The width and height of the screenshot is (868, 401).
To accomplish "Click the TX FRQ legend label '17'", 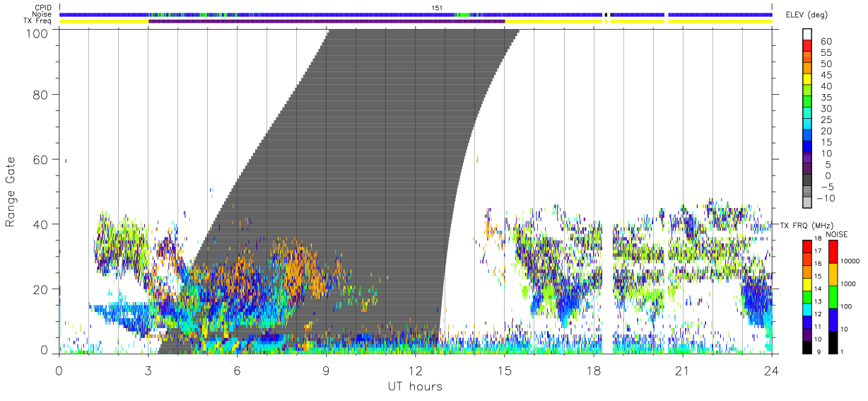I will pos(818,251).
